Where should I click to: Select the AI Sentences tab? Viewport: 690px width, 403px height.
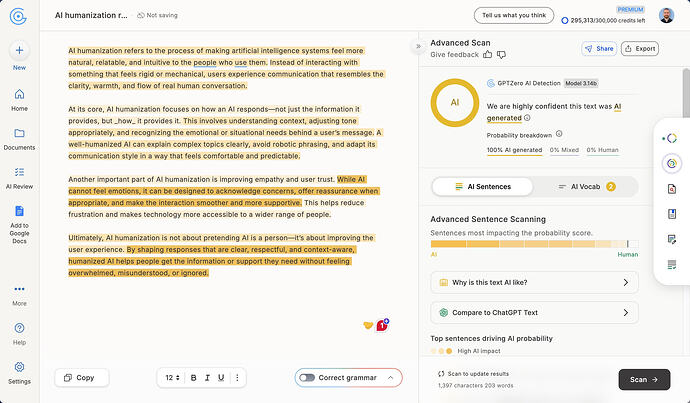[483, 187]
